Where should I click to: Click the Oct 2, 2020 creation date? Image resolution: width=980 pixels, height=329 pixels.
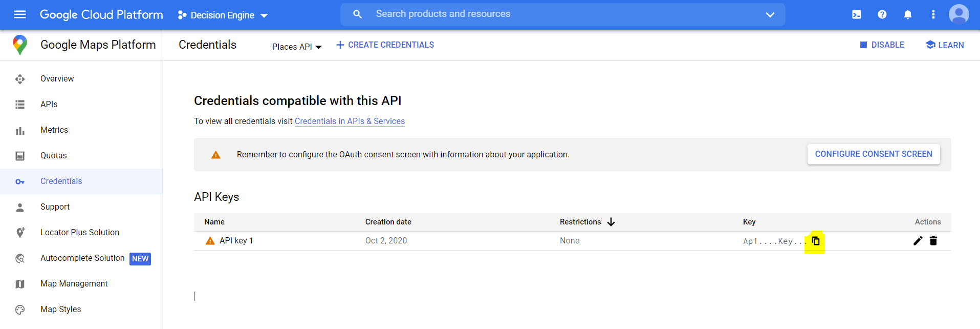(x=386, y=241)
